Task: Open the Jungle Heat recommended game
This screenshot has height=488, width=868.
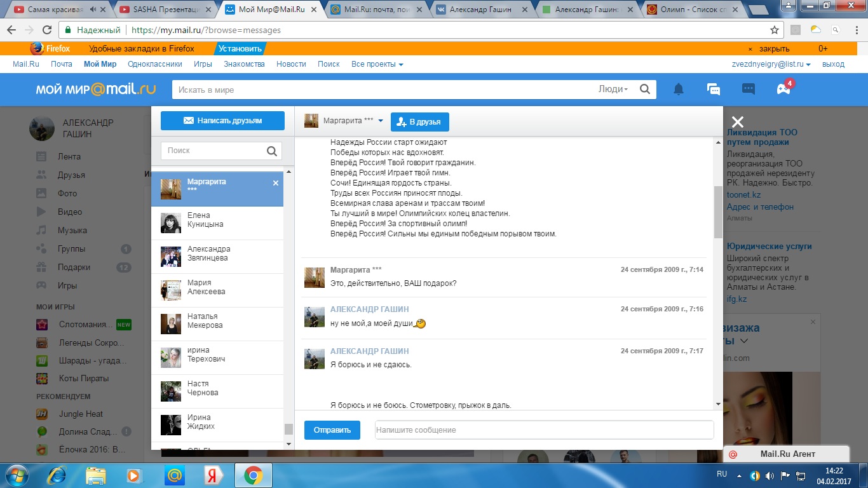Action: [x=80, y=414]
